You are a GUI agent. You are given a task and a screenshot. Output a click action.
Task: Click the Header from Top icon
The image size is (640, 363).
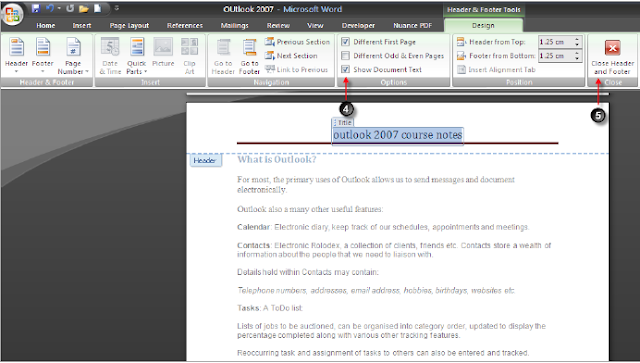461,42
